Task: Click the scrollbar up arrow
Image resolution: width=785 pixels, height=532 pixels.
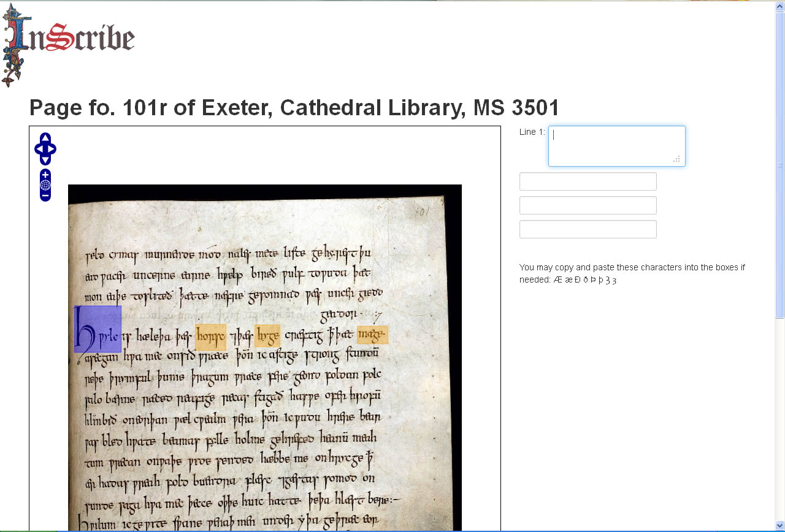Action: (x=779, y=6)
